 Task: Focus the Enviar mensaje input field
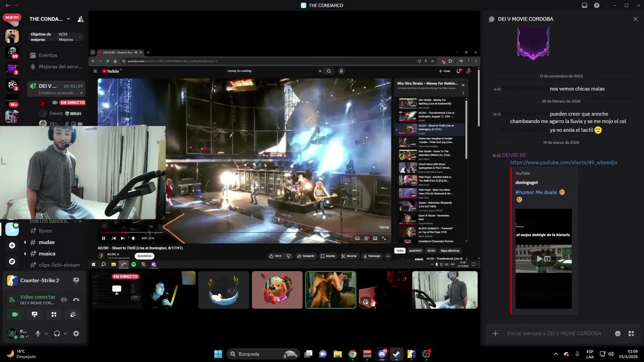[554, 333]
